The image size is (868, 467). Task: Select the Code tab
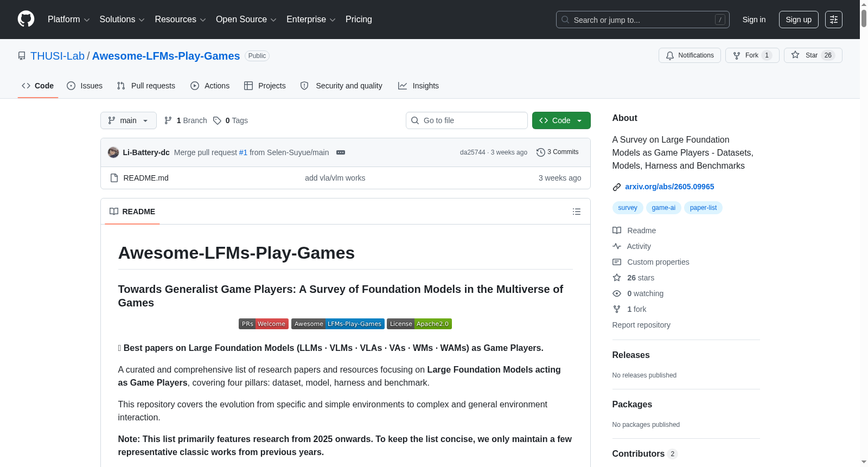38,86
